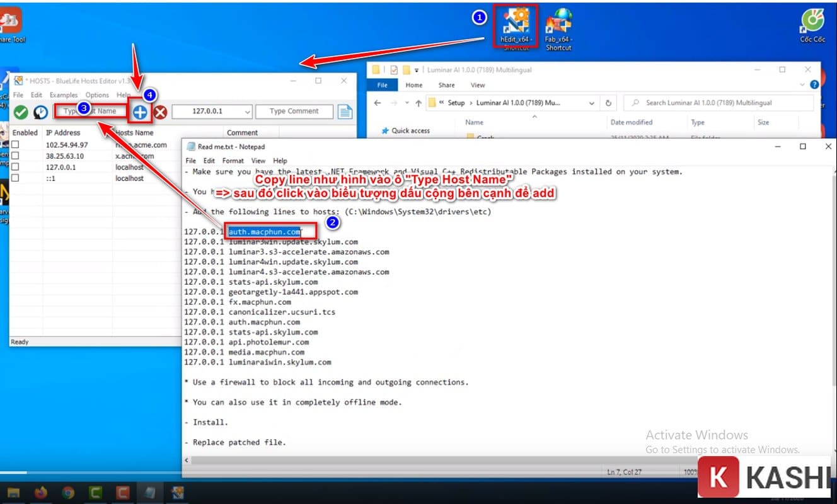Go back in Luminar AI Explorer window
837x504 pixels.
378,103
